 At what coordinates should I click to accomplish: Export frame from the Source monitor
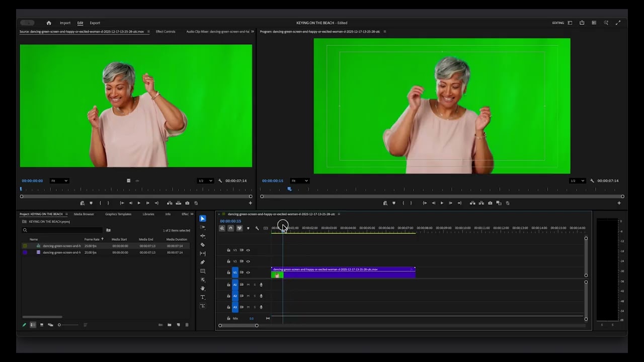click(x=187, y=203)
